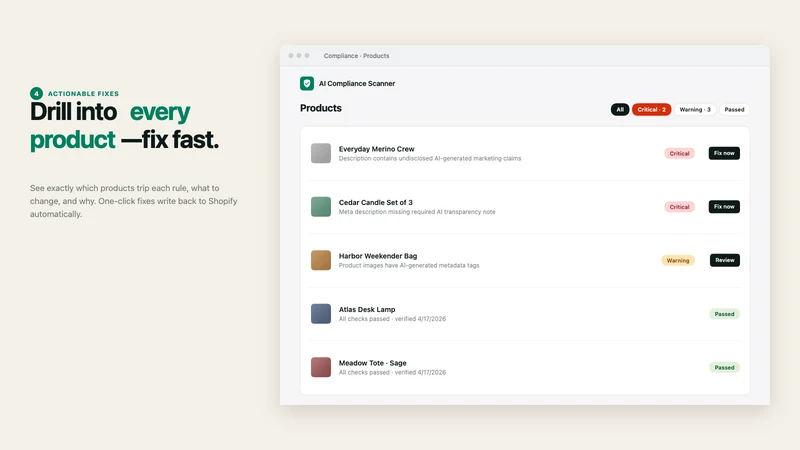The height and width of the screenshot is (450, 800).
Task: Open the Everyday Merino Crew gray thumbnail
Action: (321, 153)
